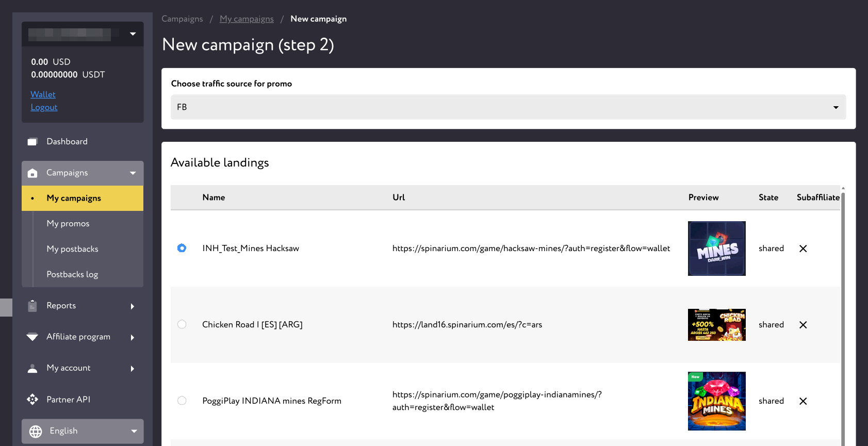The height and width of the screenshot is (446, 868).
Task: Click shared state in Chicken Road row
Action: [x=771, y=325]
